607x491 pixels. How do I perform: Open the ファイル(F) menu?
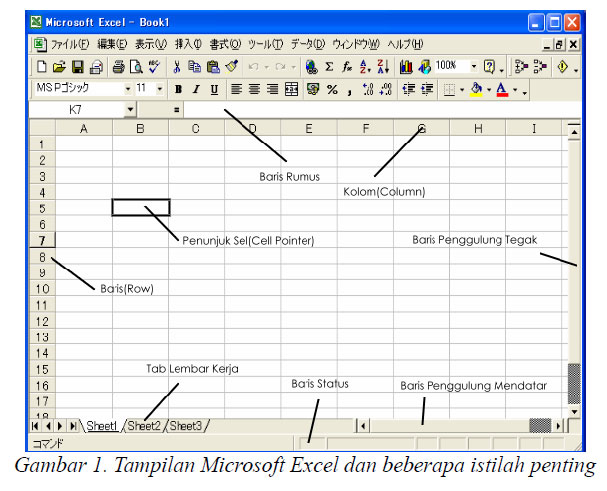(70, 44)
